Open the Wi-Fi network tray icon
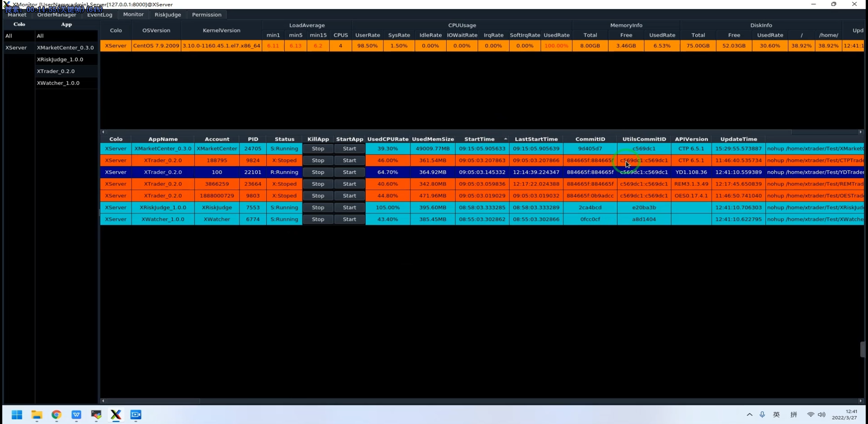This screenshot has height=424, width=868. (811, 414)
